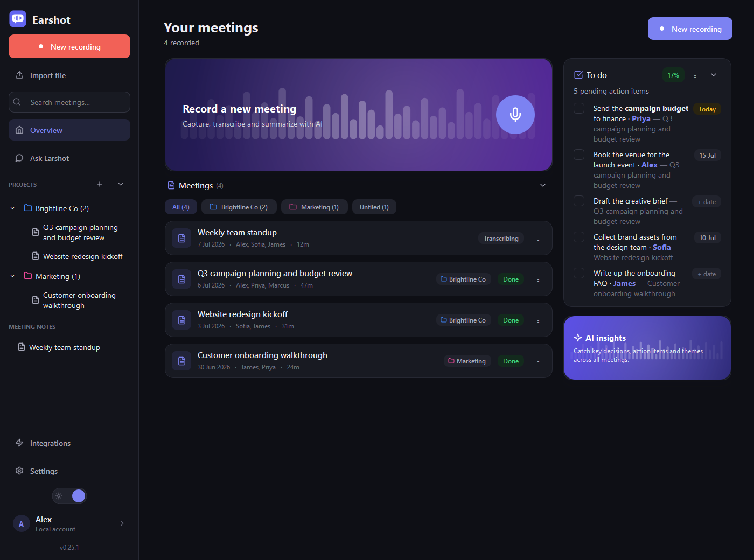Viewport: 754px width, 560px height.
Task: Click document icon of Customer onboarding walkthrough meeting
Action: click(x=181, y=361)
